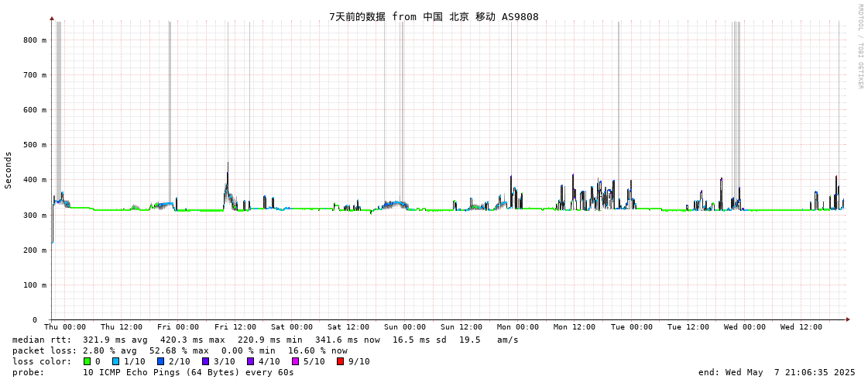Click the 'Wed 00:00' time axis label
The width and height of the screenshot is (868, 383).
pyautogui.click(x=745, y=327)
